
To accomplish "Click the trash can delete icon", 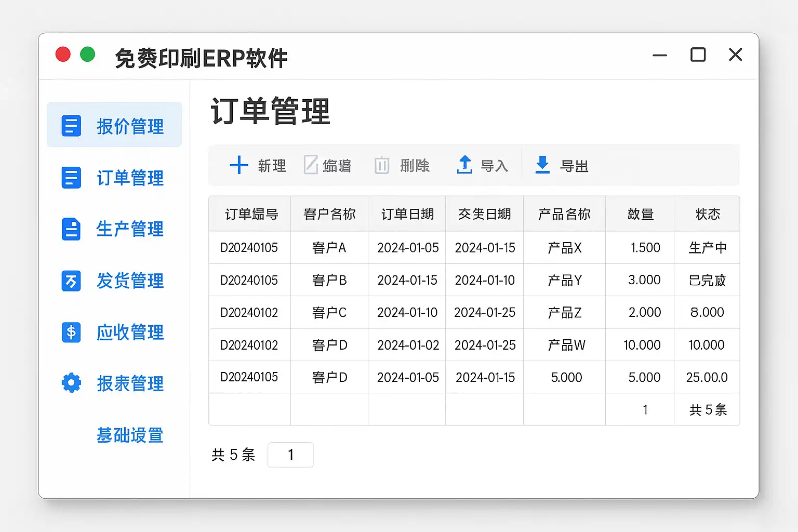I will coord(382,165).
